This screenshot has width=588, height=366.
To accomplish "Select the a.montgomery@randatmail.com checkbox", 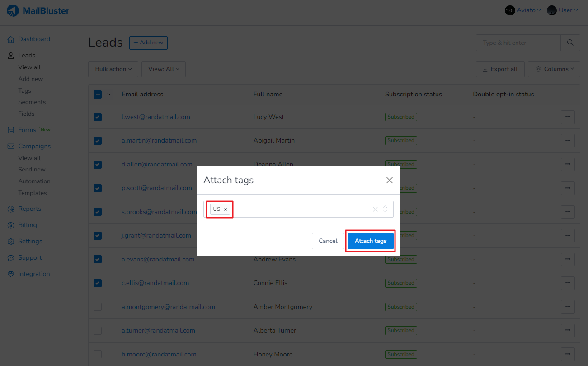I will pyautogui.click(x=98, y=307).
